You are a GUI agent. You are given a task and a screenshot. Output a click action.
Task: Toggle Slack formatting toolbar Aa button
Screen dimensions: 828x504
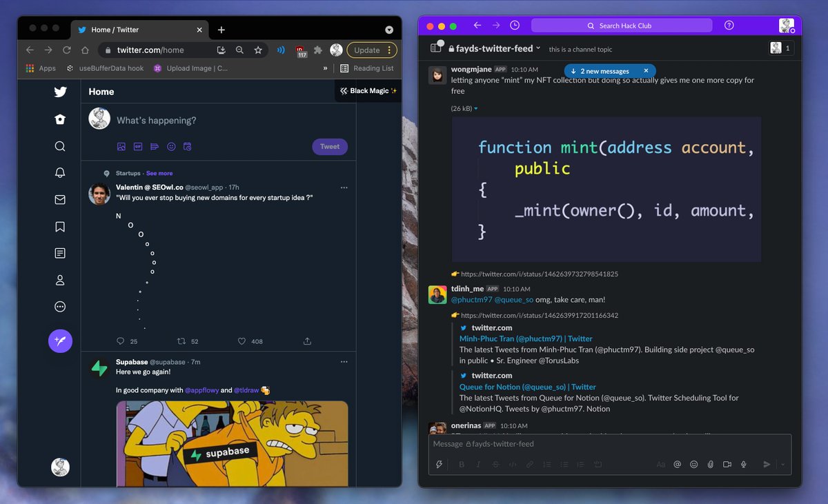point(661,465)
